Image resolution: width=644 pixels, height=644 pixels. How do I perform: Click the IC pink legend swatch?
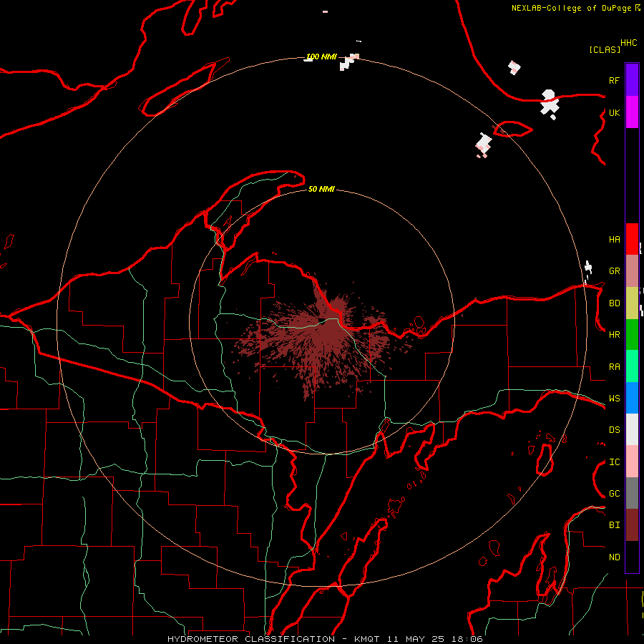(632, 462)
